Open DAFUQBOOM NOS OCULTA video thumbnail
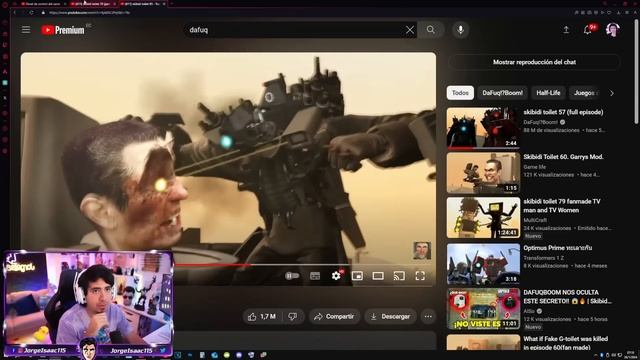This screenshot has width=640, height=360. [x=483, y=309]
